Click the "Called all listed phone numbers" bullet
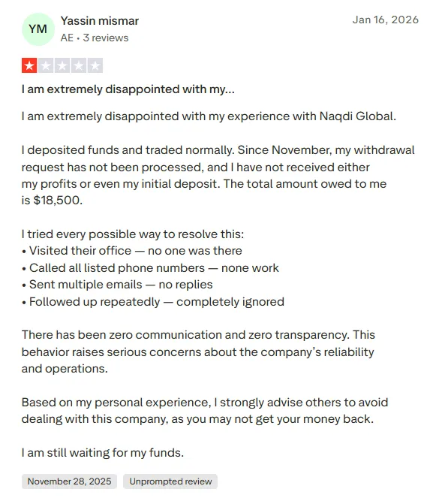The height and width of the screenshot is (504, 430). click(x=150, y=267)
